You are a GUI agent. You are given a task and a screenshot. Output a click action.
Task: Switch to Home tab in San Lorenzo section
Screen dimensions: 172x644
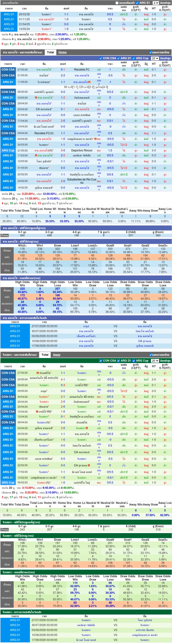[63, 52]
